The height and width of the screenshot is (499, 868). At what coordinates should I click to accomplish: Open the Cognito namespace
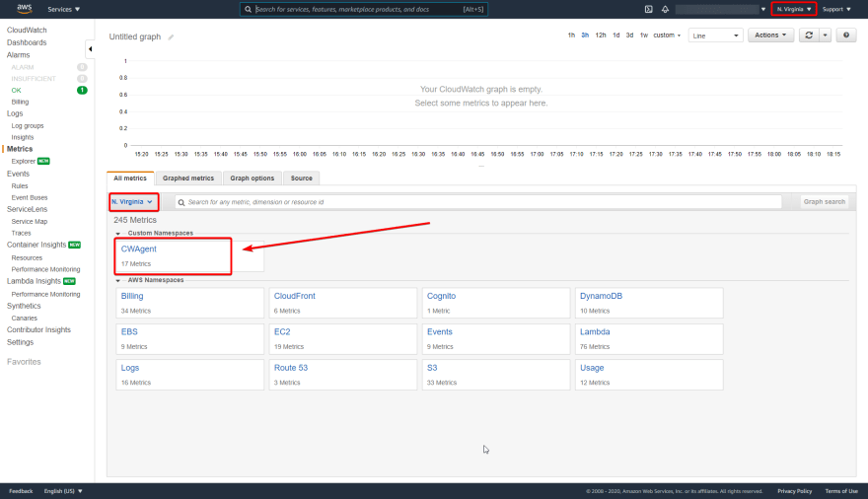click(x=496, y=303)
